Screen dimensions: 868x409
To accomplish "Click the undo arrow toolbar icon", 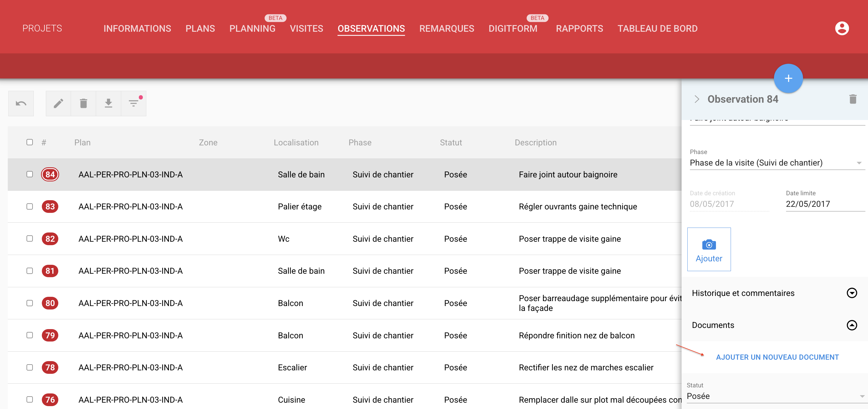I will pos(21,104).
